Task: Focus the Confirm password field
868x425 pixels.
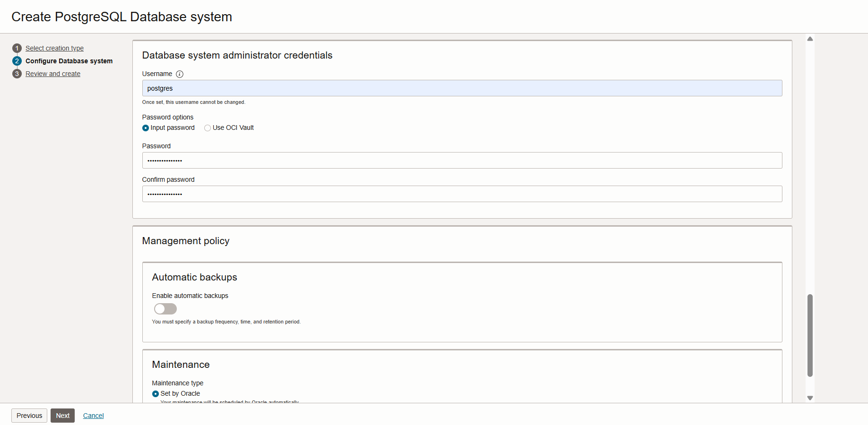Action: pos(462,194)
